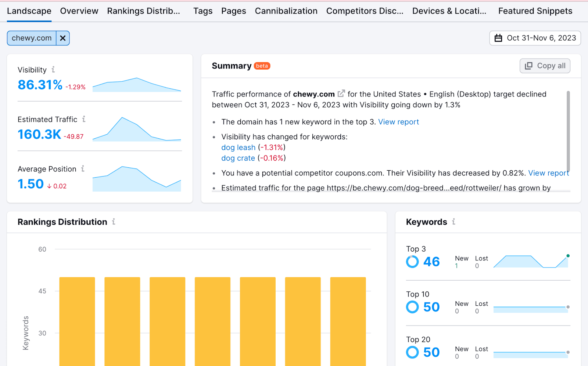Screen dimensions: 588x366
Task: Open the Featured Snippets tab
Action: [535, 11]
